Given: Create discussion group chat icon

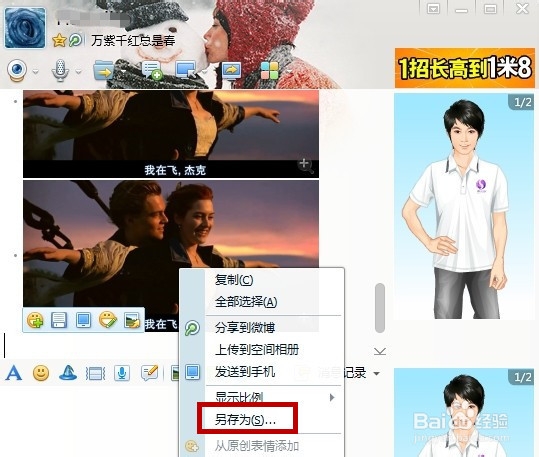Looking at the screenshot, I should pyautogui.click(x=152, y=70).
